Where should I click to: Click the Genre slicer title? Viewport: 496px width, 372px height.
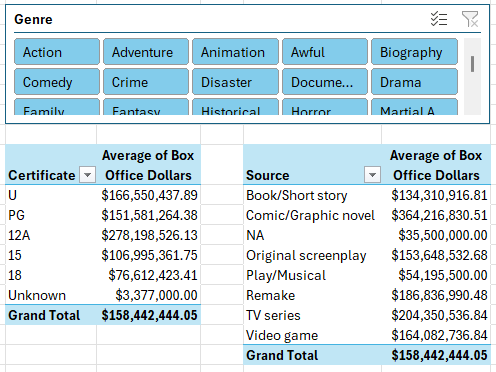pos(33,19)
